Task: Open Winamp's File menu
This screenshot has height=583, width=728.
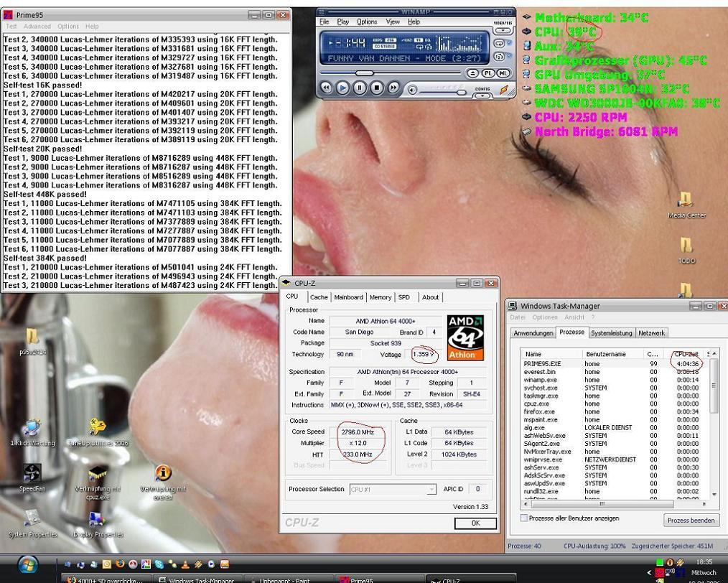Action: point(324,22)
